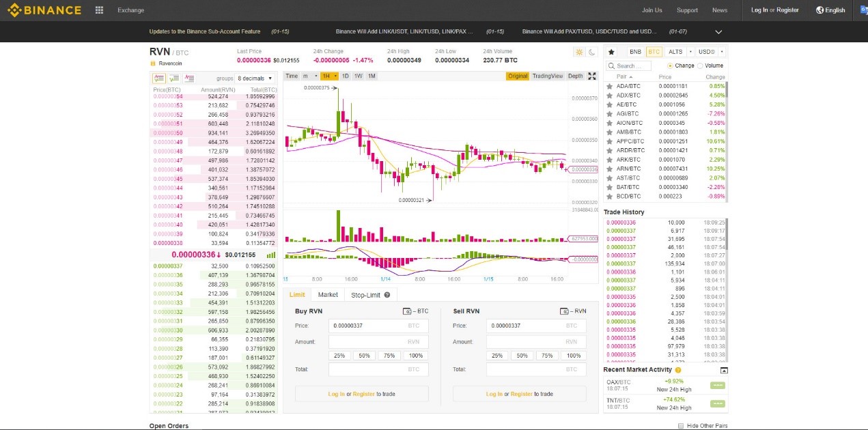Set Sell amount to 50%
This screenshot has width=868, height=430.
pyautogui.click(x=522, y=356)
